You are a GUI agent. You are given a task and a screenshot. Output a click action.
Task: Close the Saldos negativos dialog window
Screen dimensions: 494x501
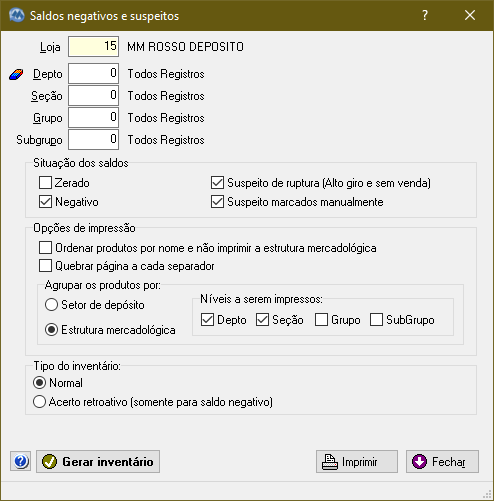(470, 15)
